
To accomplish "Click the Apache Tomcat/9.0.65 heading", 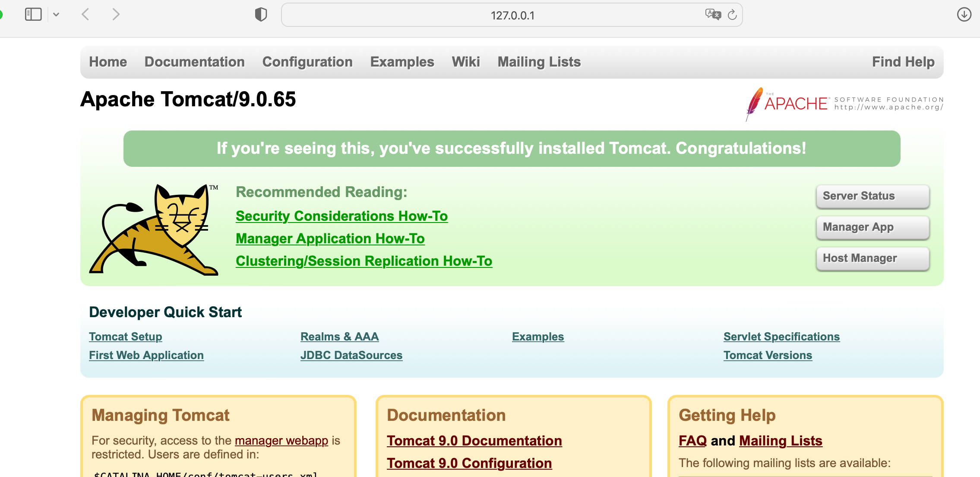I will click(x=188, y=99).
